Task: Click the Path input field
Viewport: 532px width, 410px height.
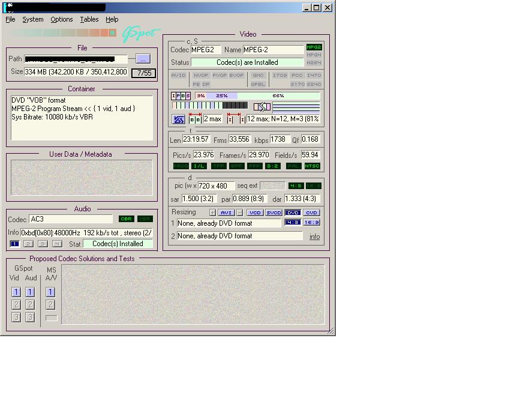Action: click(76, 59)
